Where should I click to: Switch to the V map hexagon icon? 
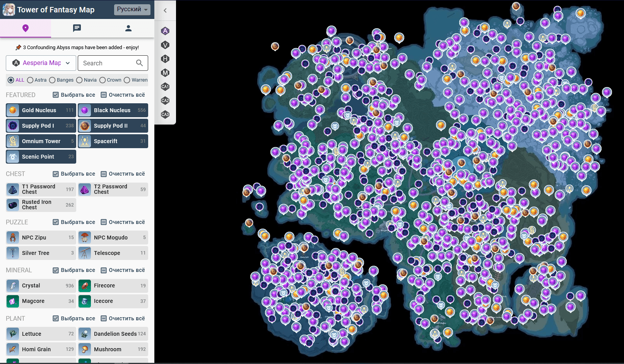[x=165, y=45]
